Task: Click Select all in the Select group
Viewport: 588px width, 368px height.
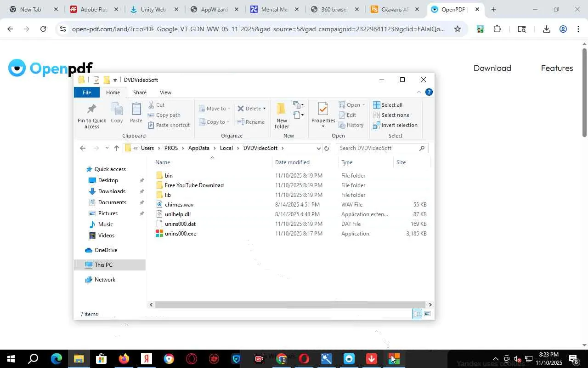Action: point(388,105)
